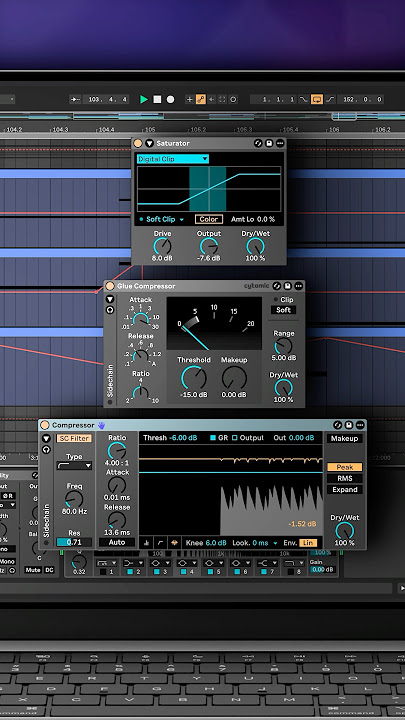The width and height of the screenshot is (405, 720).
Task: Click the loop length field 152. 0. 0
Action: (x=360, y=99)
